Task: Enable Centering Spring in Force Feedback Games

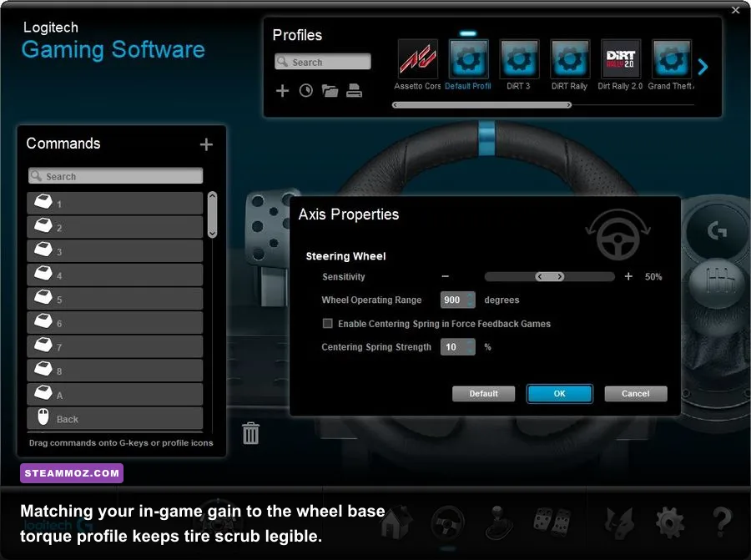Action: point(328,323)
